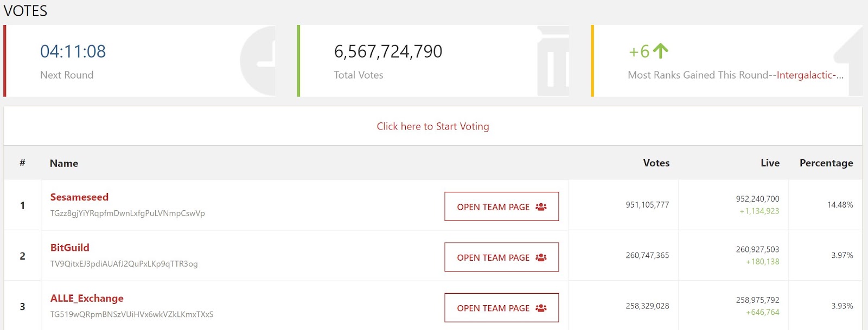The width and height of the screenshot is (868, 330).
Task: Click the clock icon in Next Round card
Action: 259,61
